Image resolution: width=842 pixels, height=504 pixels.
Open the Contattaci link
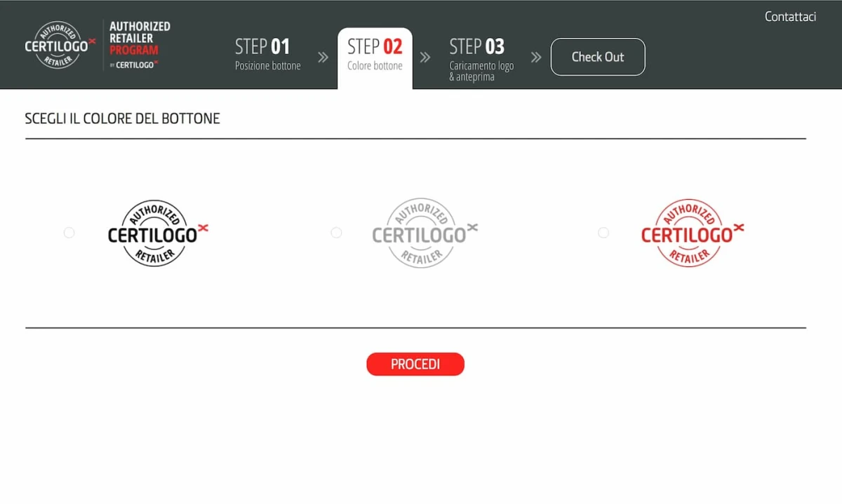coord(790,17)
